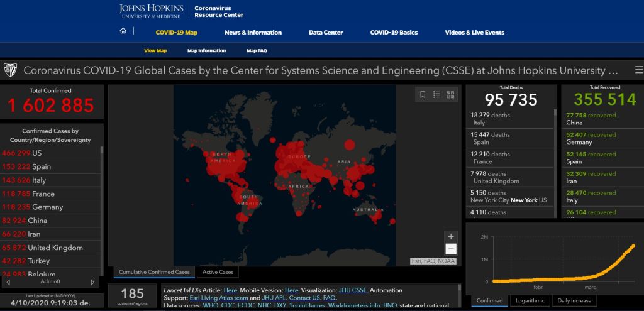Open the dashboard hamburger menu
Image resolution: width=644 pixels, height=311 pixels.
click(x=639, y=70)
